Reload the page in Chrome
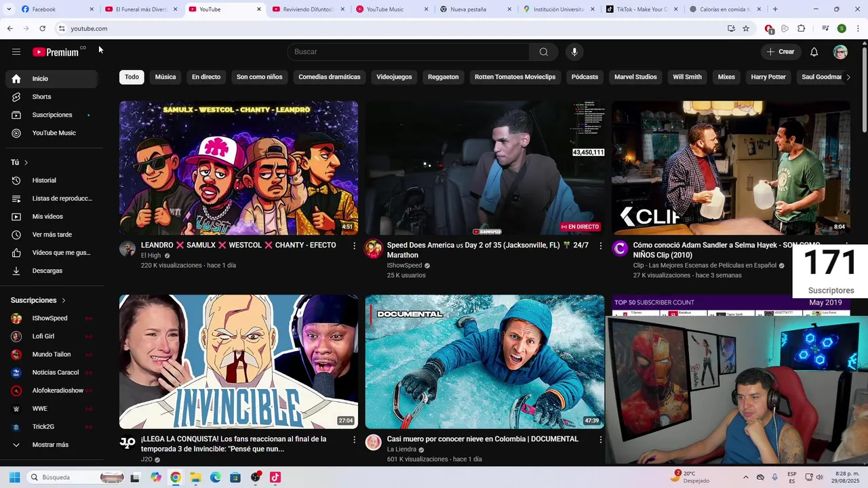This screenshot has width=868, height=488. pos(42,28)
